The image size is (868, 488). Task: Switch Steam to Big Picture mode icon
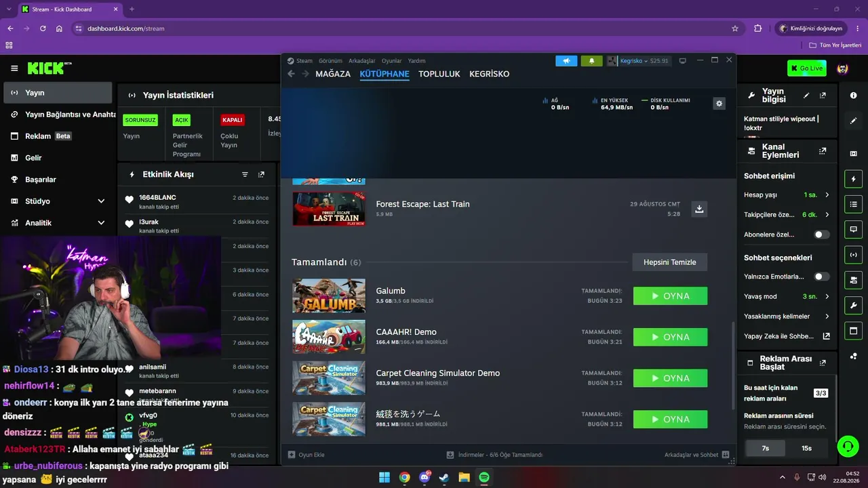pyautogui.click(x=683, y=61)
